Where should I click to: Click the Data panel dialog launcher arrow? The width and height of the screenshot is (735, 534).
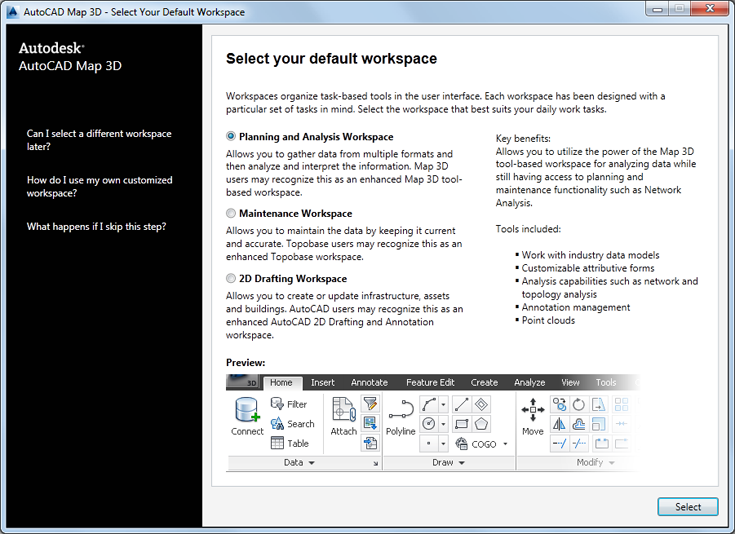(x=375, y=463)
